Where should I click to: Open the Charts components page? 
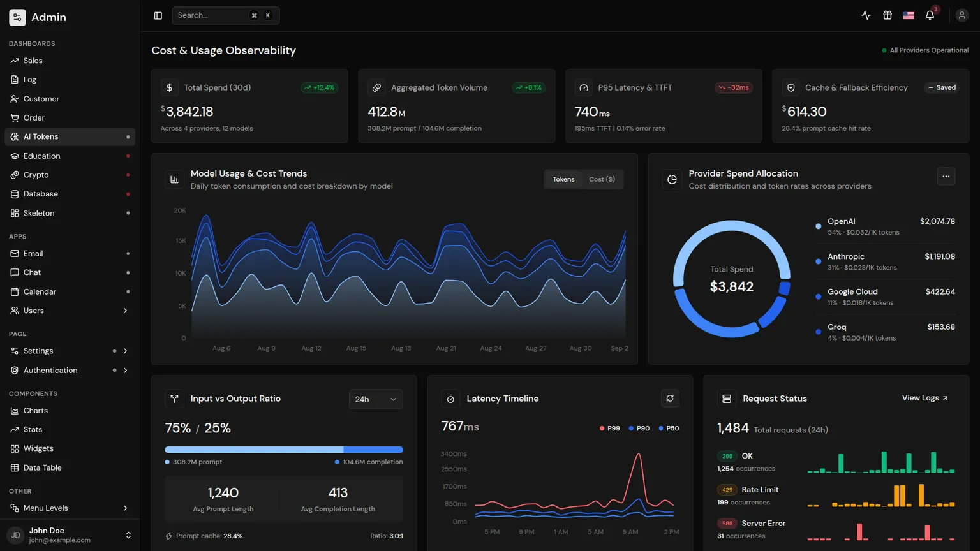point(70,411)
